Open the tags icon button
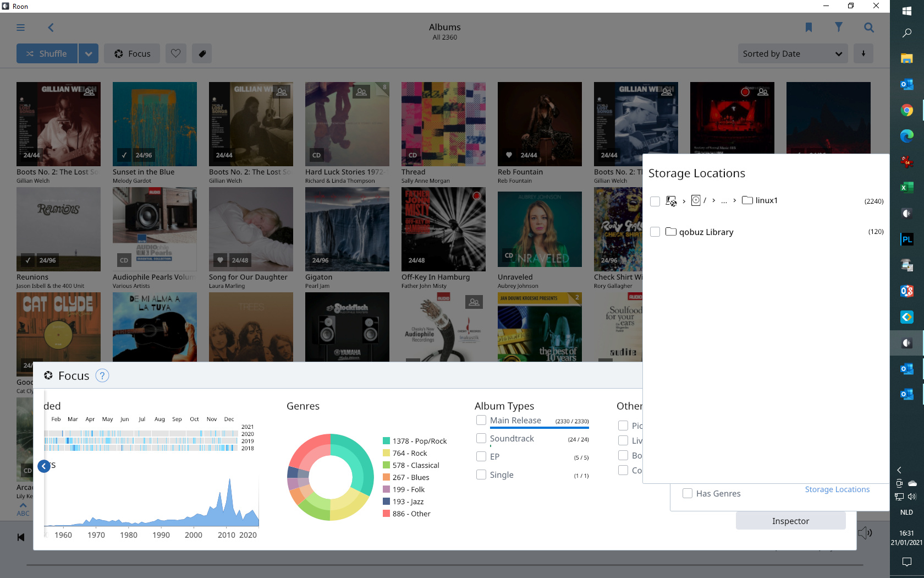The width and height of the screenshot is (924, 578). pyautogui.click(x=202, y=53)
